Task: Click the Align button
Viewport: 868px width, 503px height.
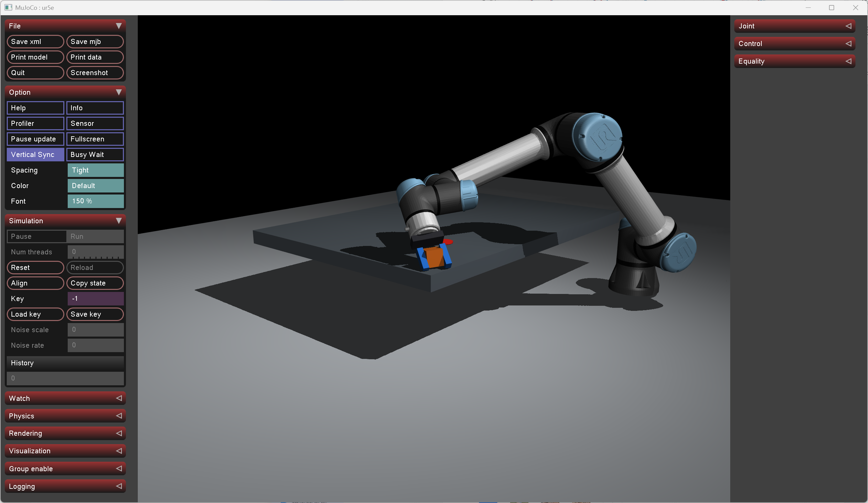Action: pyautogui.click(x=36, y=283)
